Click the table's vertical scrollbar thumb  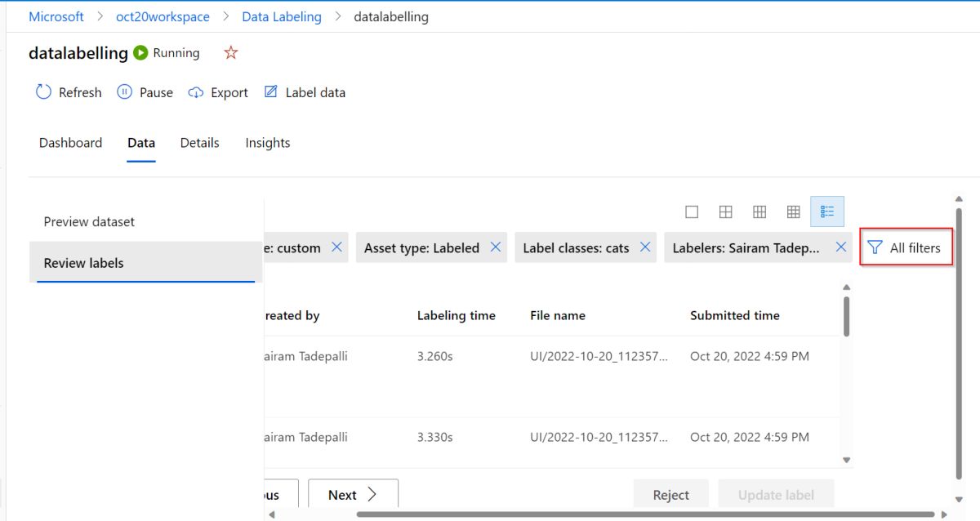tap(846, 316)
